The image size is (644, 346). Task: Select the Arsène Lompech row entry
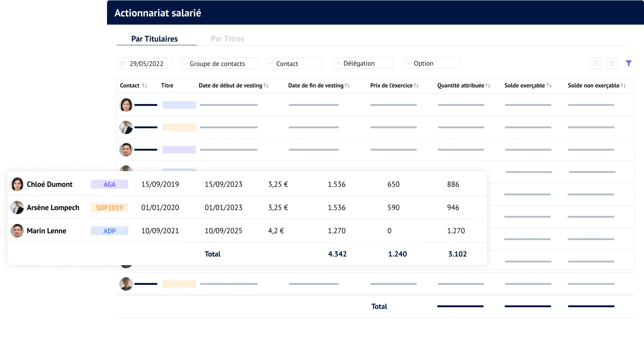[53, 208]
